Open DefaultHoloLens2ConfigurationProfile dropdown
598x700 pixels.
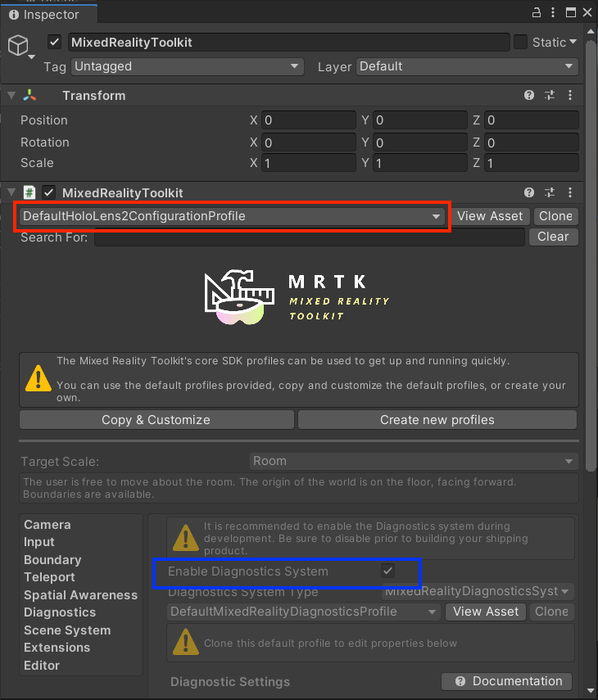tap(232, 217)
